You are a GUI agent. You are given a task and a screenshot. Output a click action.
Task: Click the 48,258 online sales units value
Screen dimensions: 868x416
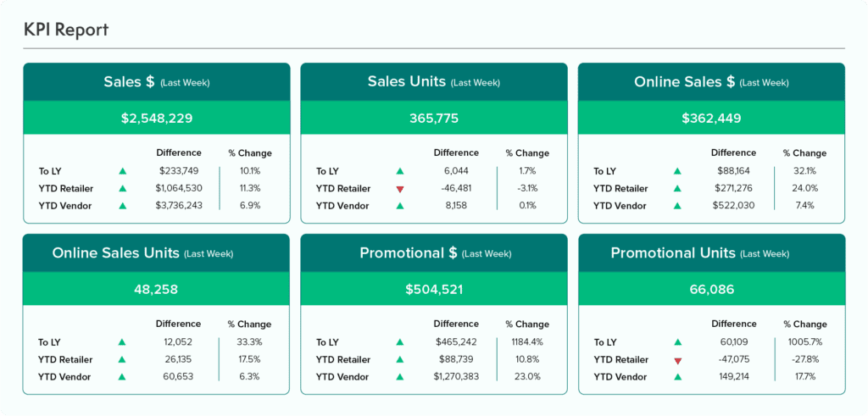click(x=156, y=289)
